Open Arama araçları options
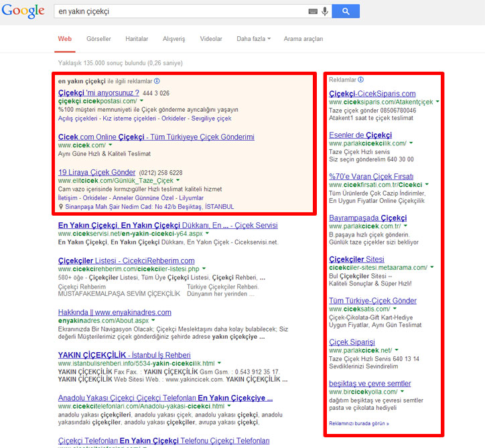The width and height of the screenshot is (485, 448). [303, 39]
